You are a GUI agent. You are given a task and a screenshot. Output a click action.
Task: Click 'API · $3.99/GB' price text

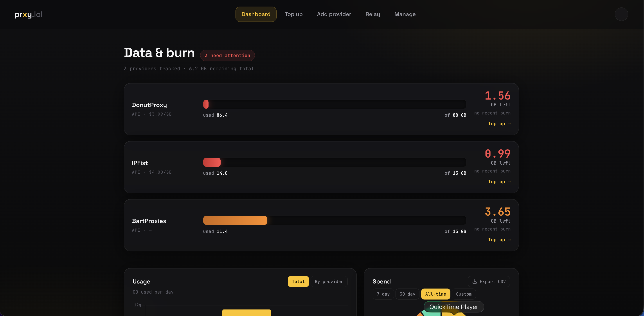coord(152,114)
